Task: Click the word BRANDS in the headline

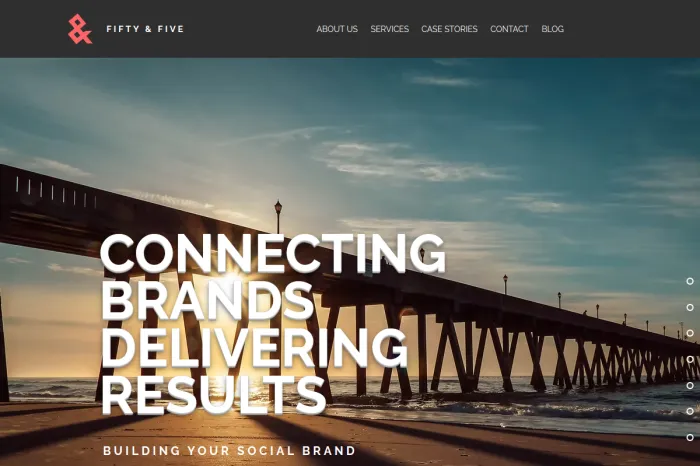Action: (208, 300)
